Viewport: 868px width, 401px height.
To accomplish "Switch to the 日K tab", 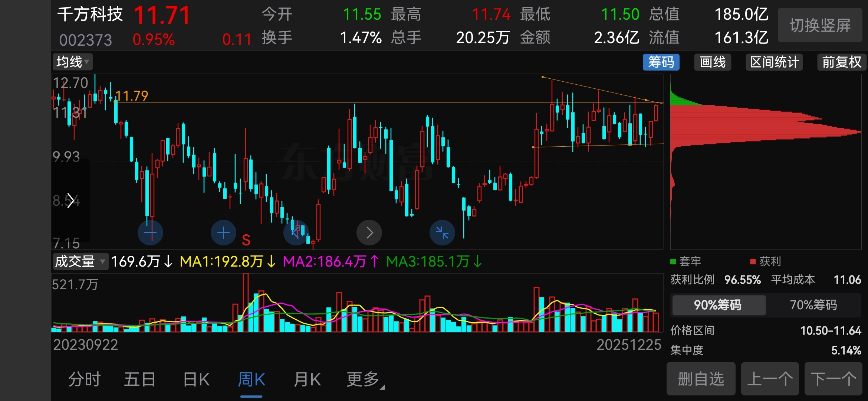I will pyautogui.click(x=196, y=379).
